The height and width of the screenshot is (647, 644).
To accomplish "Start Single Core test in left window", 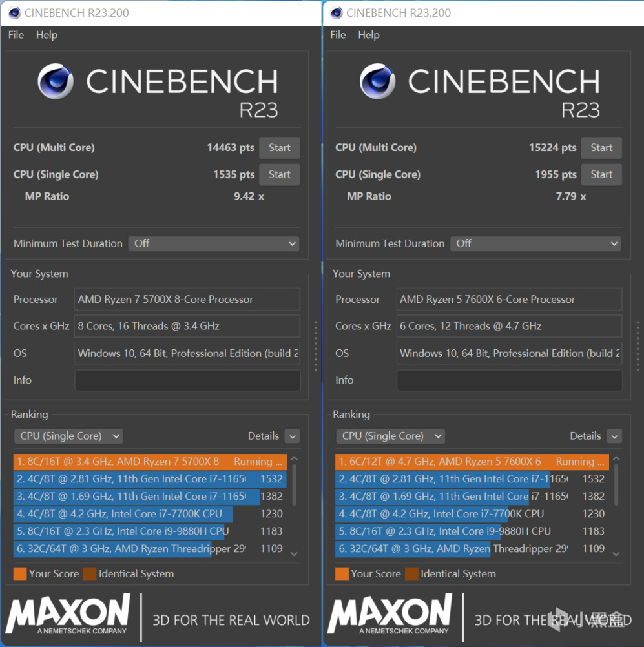I will (x=280, y=174).
